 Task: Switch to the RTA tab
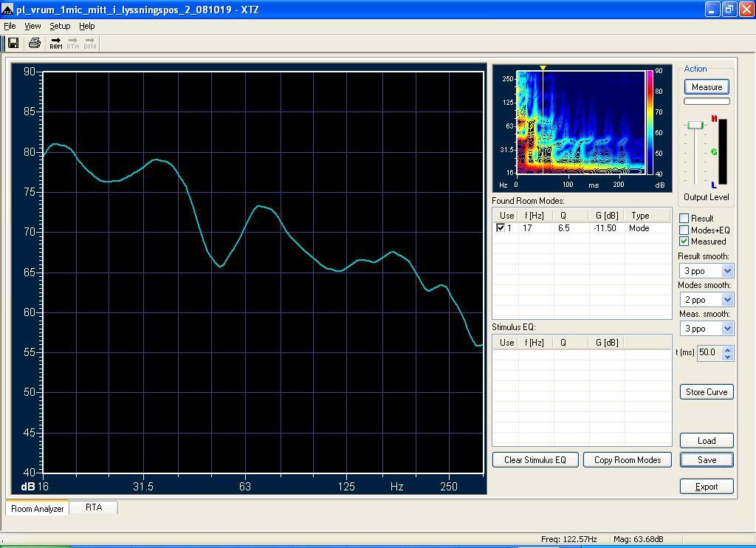94,507
